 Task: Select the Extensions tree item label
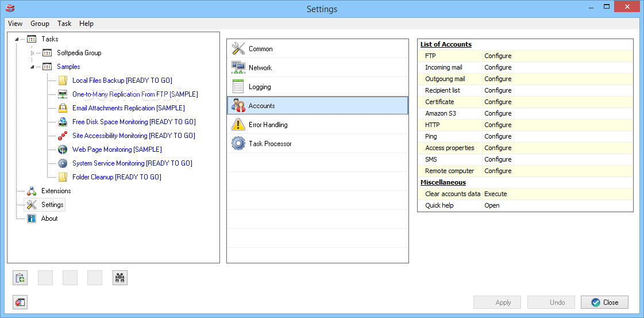pyautogui.click(x=56, y=191)
